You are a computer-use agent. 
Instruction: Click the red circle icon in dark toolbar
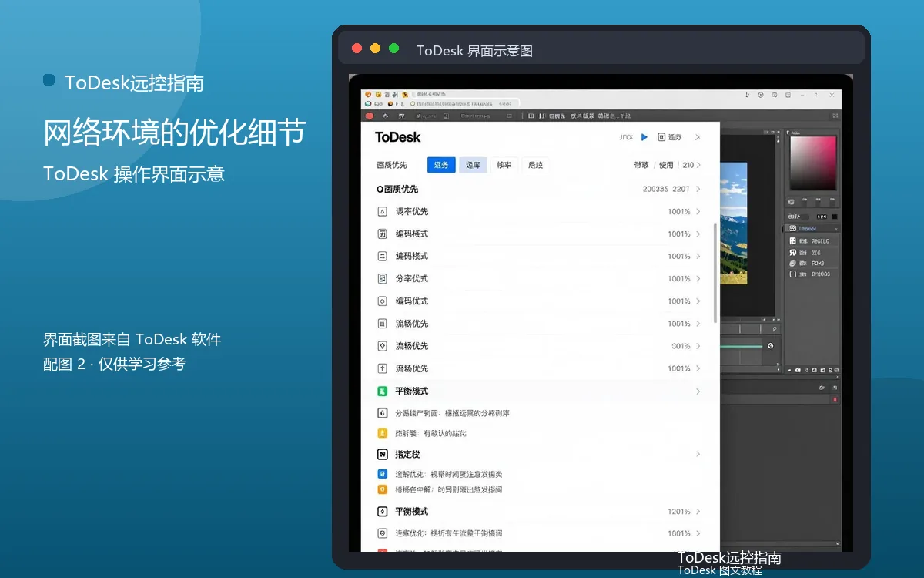pos(370,116)
